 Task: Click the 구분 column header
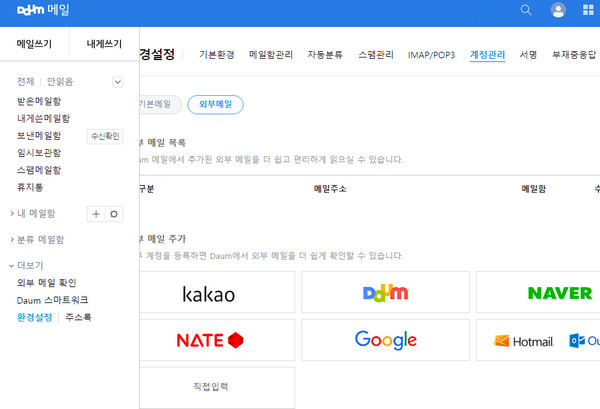point(147,189)
